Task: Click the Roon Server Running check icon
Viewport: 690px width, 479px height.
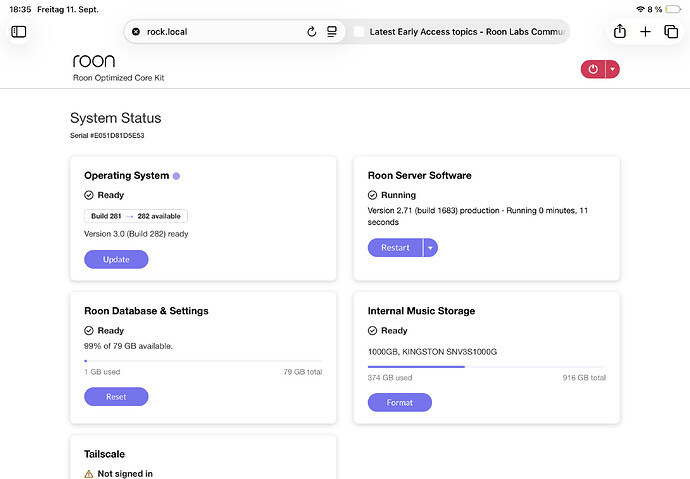Action: tap(372, 195)
